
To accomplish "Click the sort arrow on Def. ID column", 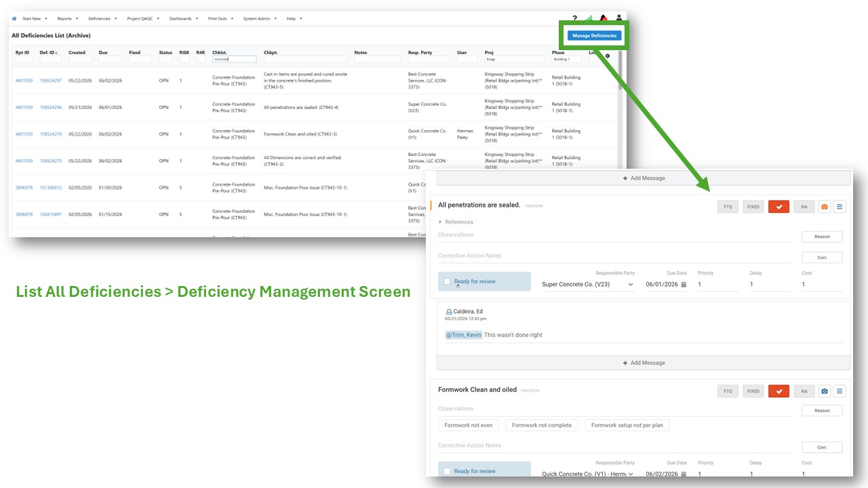I will tap(56, 53).
